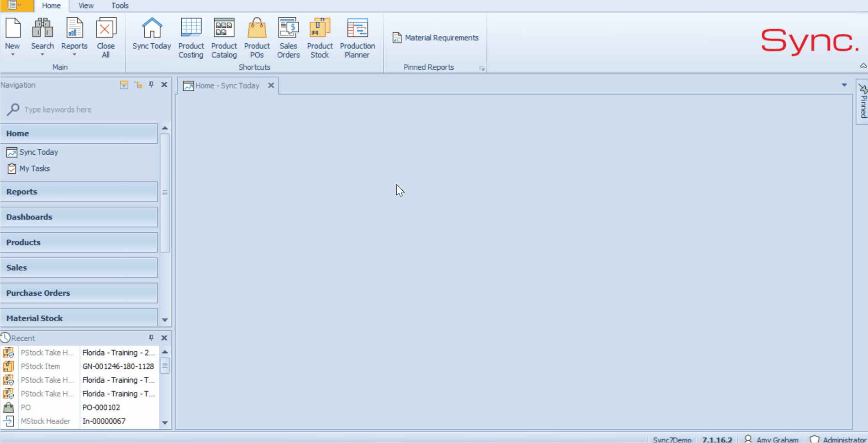Expand the New button dropdown arrow

(x=13, y=55)
